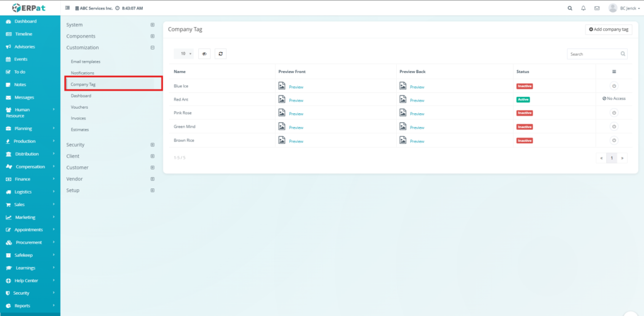Screen dimensions: 644x316
Task: Click the refresh table icon button
Action: [x=221, y=54]
